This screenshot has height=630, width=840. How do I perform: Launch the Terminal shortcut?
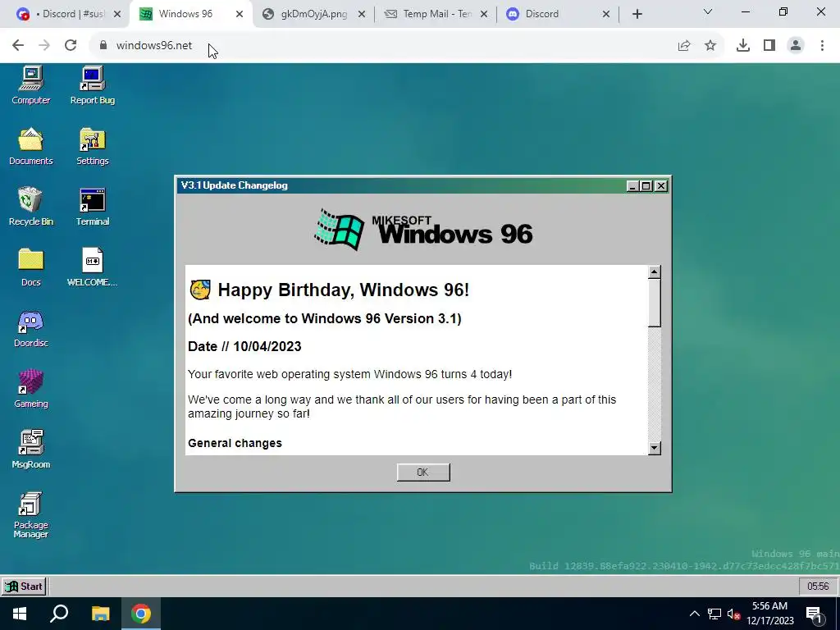pyautogui.click(x=92, y=206)
